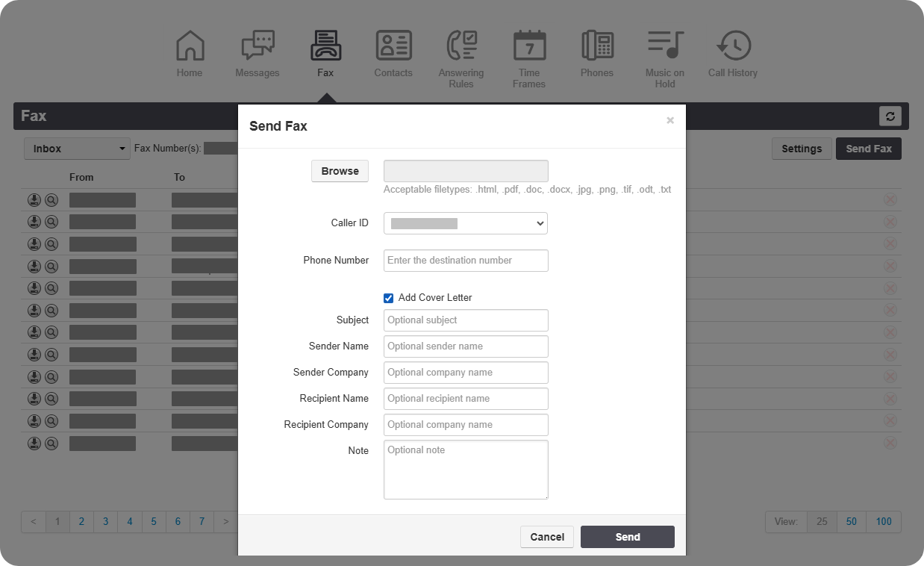Uncheck the Add Cover Letter option
The height and width of the screenshot is (566, 924).
[x=388, y=297]
